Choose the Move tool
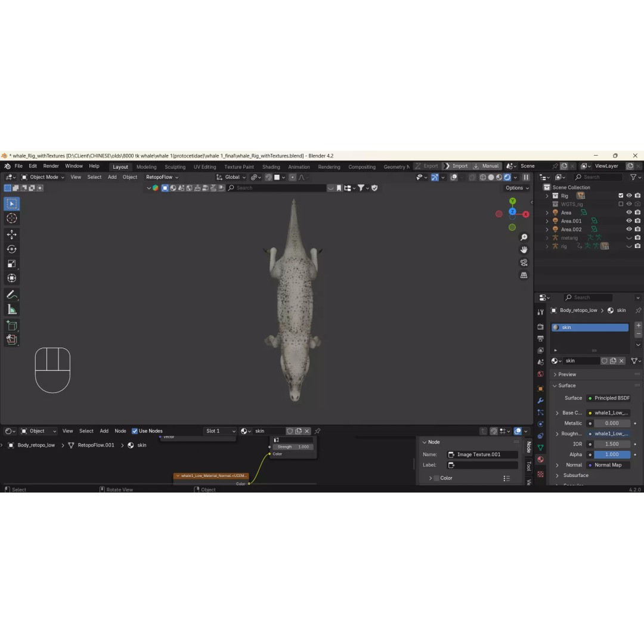This screenshot has width=644, height=644. pyautogui.click(x=11, y=234)
